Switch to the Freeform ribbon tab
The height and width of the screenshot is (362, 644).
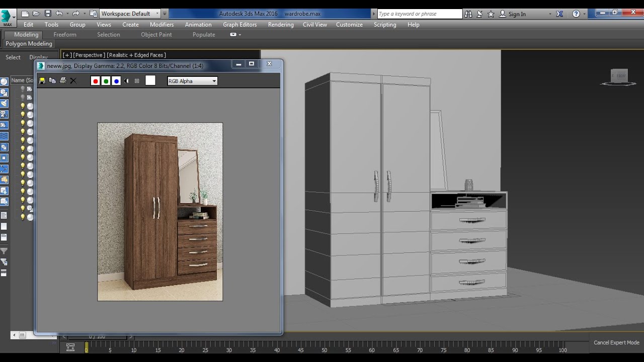(x=65, y=35)
